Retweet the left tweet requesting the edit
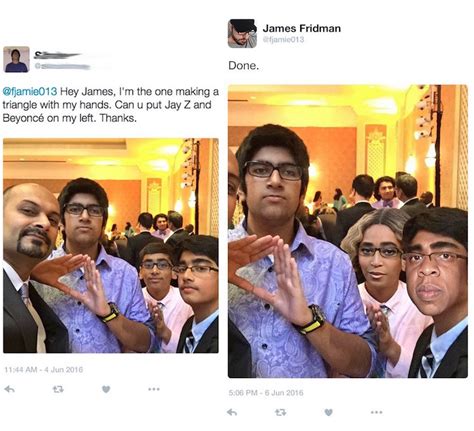474x431 pixels. pyautogui.click(x=58, y=389)
